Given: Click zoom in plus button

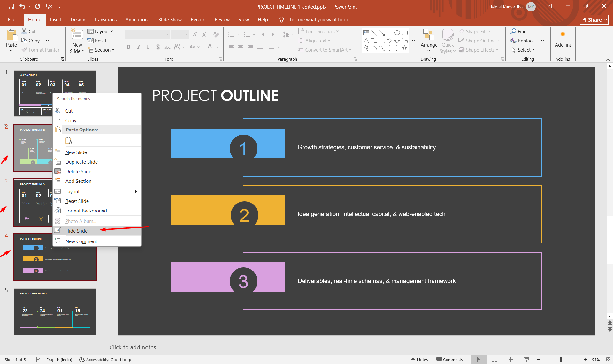Looking at the screenshot, I should 585,360.
